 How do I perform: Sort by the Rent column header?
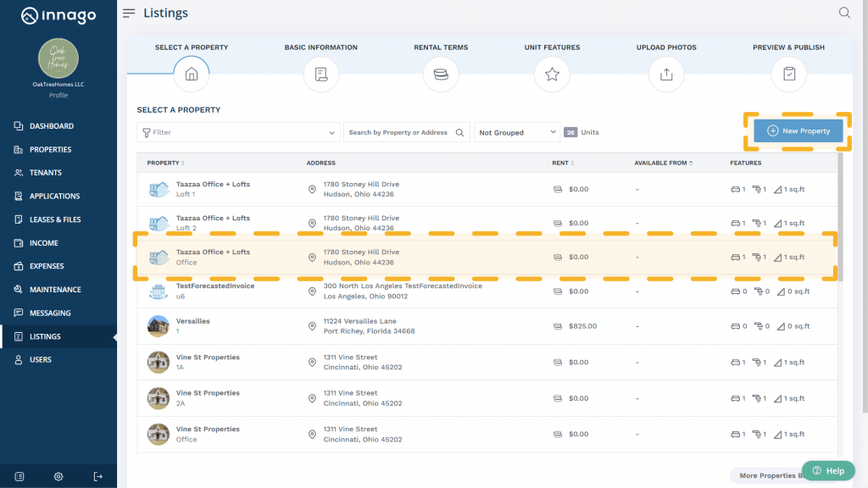point(563,163)
